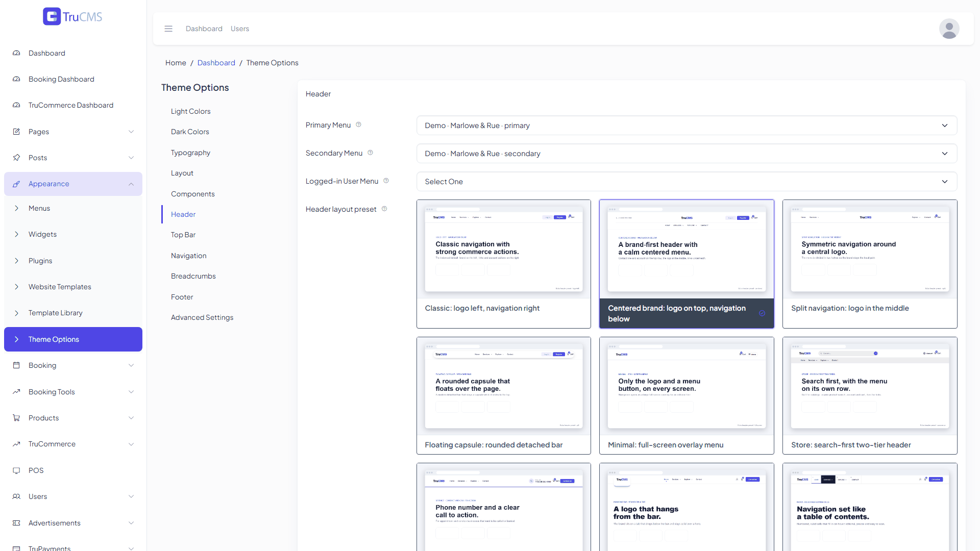
Task: Click the TruCMS logo
Action: pyautogui.click(x=72, y=16)
